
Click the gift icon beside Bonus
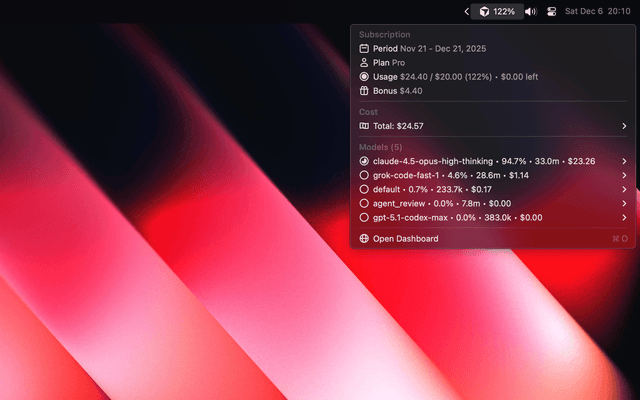click(364, 91)
